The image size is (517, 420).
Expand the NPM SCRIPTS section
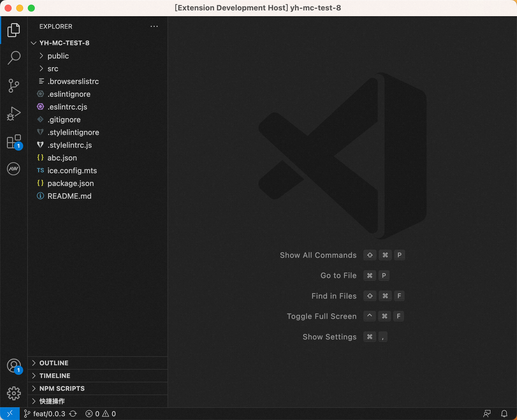[x=98, y=388]
